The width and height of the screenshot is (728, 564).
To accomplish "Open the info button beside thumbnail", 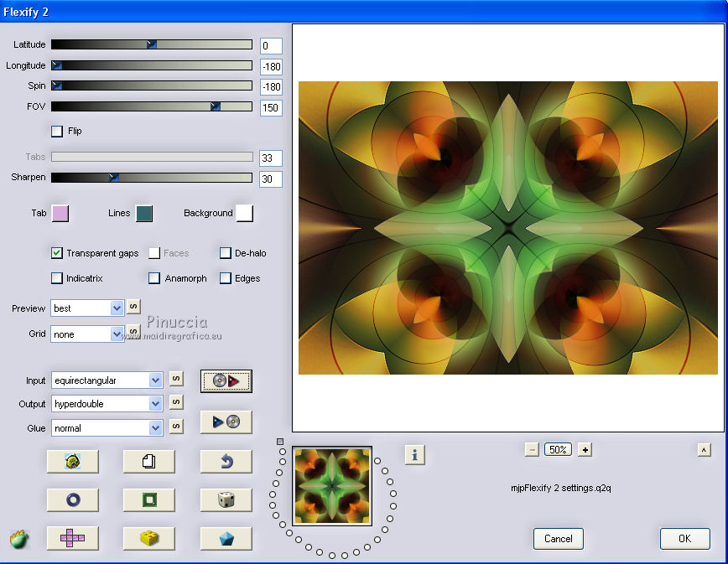I will (x=415, y=454).
